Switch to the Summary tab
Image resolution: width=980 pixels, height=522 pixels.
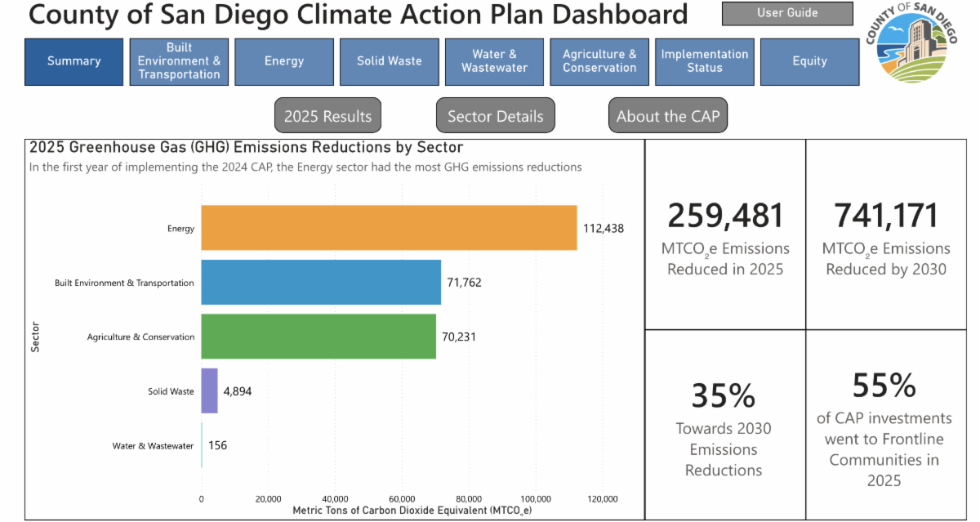tap(73, 61)
